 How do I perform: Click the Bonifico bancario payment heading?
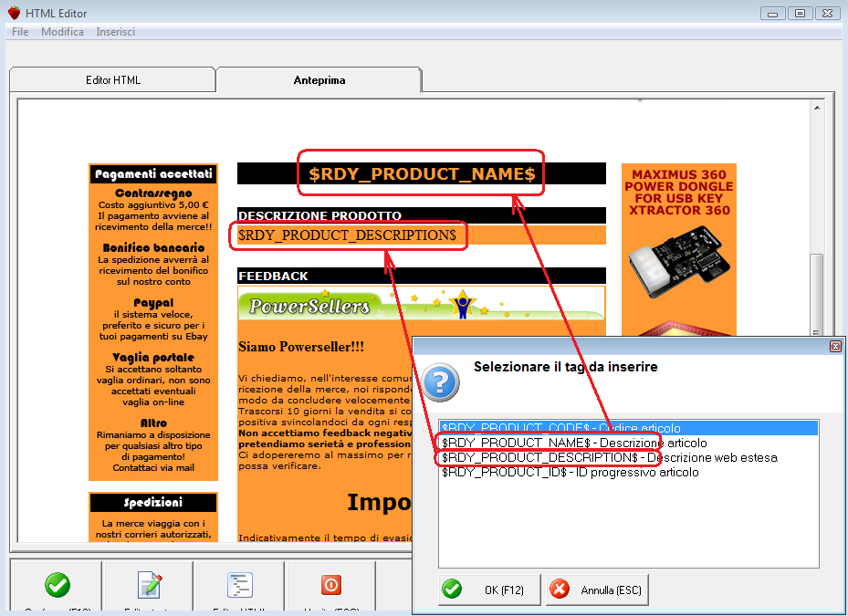click(x=153, y=247)
